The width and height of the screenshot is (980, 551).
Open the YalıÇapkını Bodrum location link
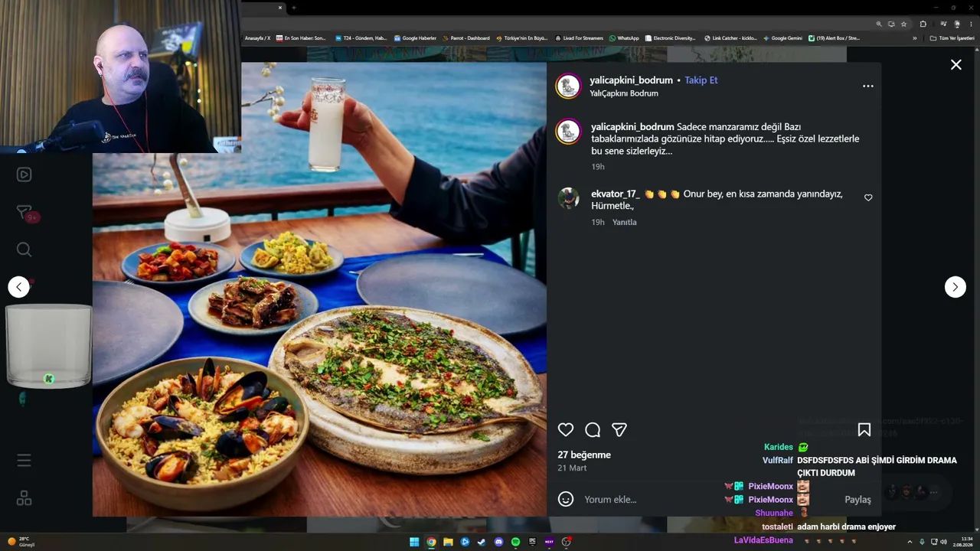pos(624,93)
